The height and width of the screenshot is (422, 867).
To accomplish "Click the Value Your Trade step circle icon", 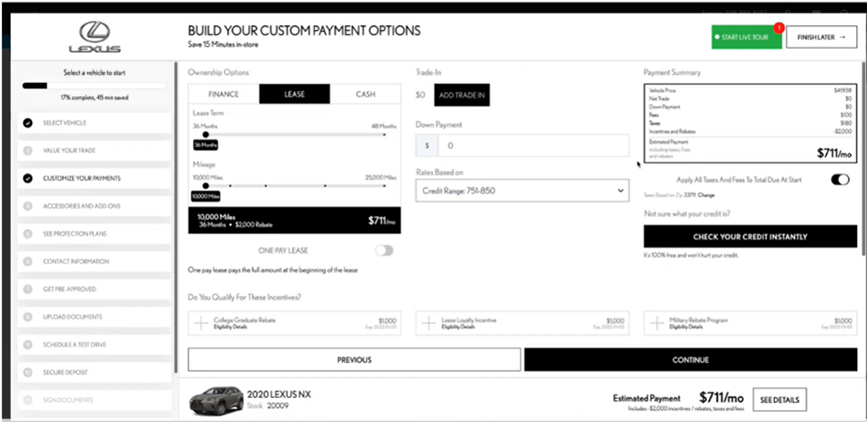I will coord(28,150).
